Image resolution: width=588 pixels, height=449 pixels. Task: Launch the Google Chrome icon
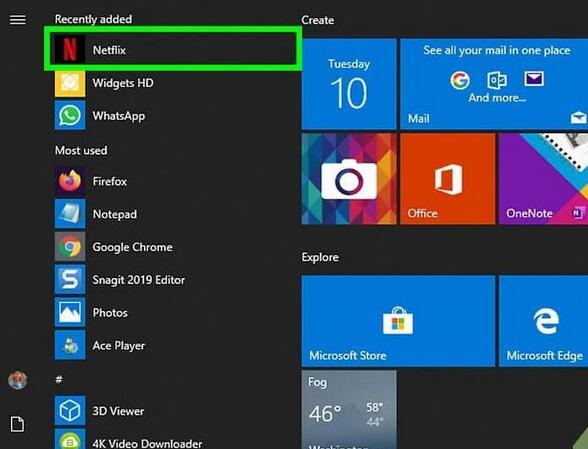[x=70, y=247]
